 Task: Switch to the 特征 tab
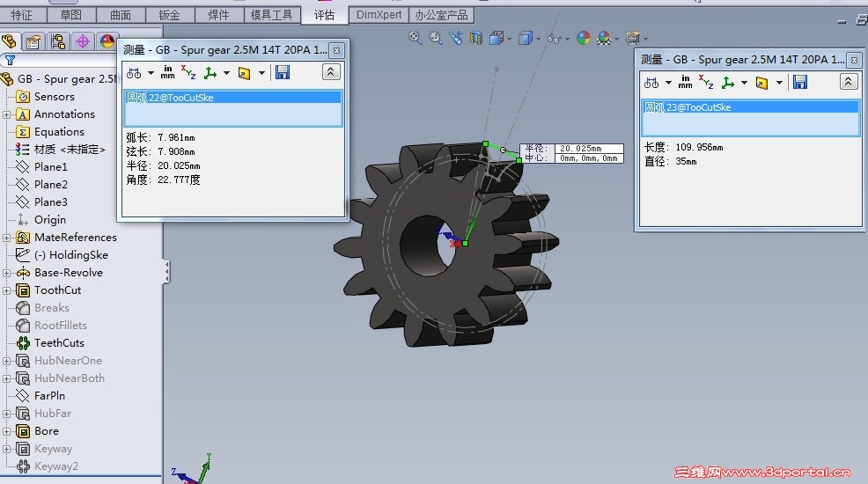tap(22, 15)
